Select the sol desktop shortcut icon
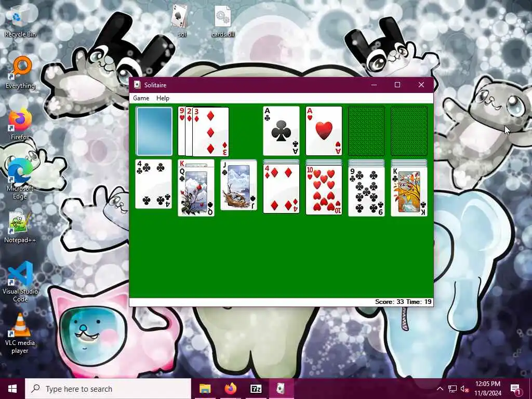The image size is (532, 399). click(x=181, y=21)
